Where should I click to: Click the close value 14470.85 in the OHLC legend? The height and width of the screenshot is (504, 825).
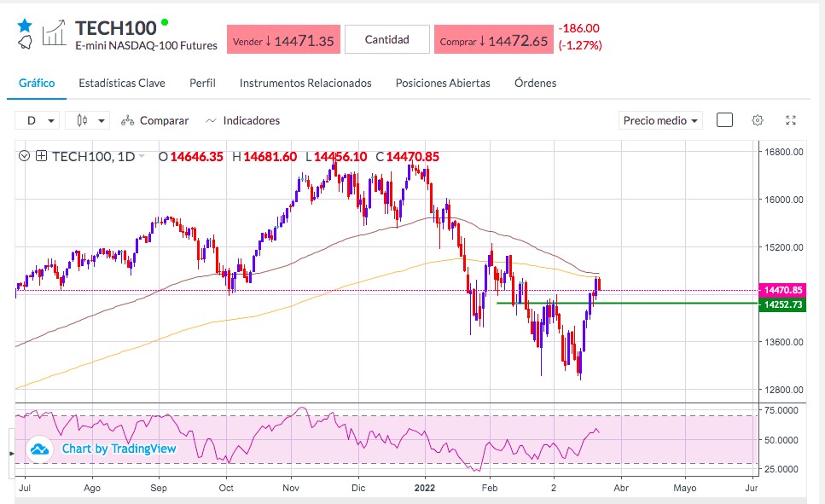click(x=413, y=157)
